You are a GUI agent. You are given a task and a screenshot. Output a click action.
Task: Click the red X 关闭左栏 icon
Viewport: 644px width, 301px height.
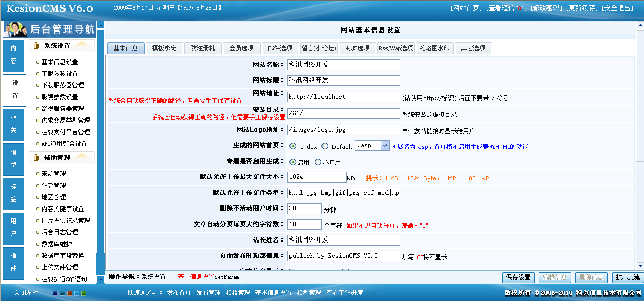coord(8,293)
